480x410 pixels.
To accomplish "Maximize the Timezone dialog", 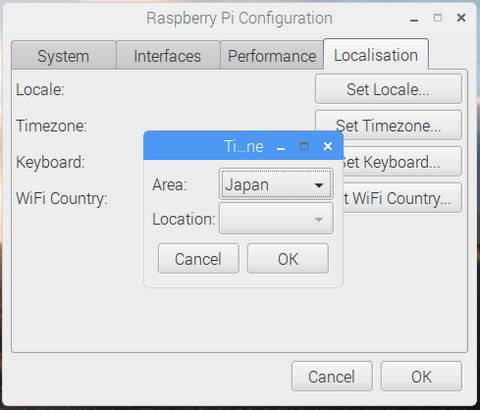I will [x=304, y=146].
